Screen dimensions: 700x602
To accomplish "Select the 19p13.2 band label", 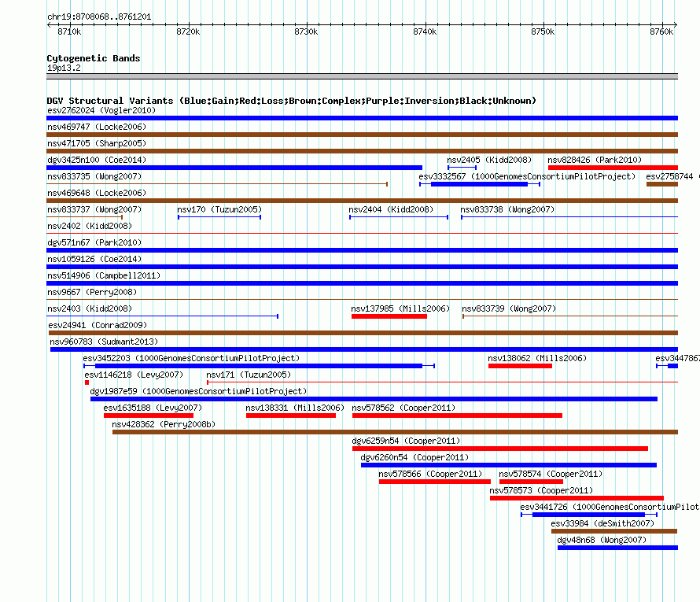I will coord(64,68).
